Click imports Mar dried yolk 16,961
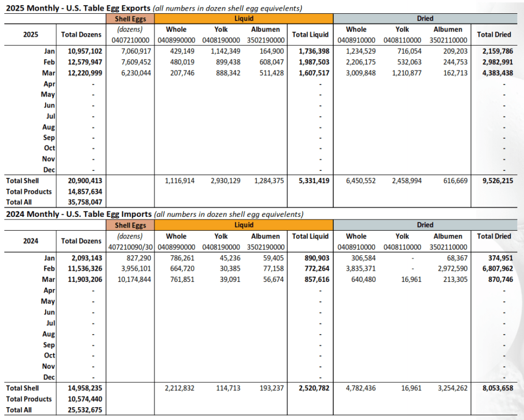Screen dimensions: 524x420 click(x=411, y=279)
